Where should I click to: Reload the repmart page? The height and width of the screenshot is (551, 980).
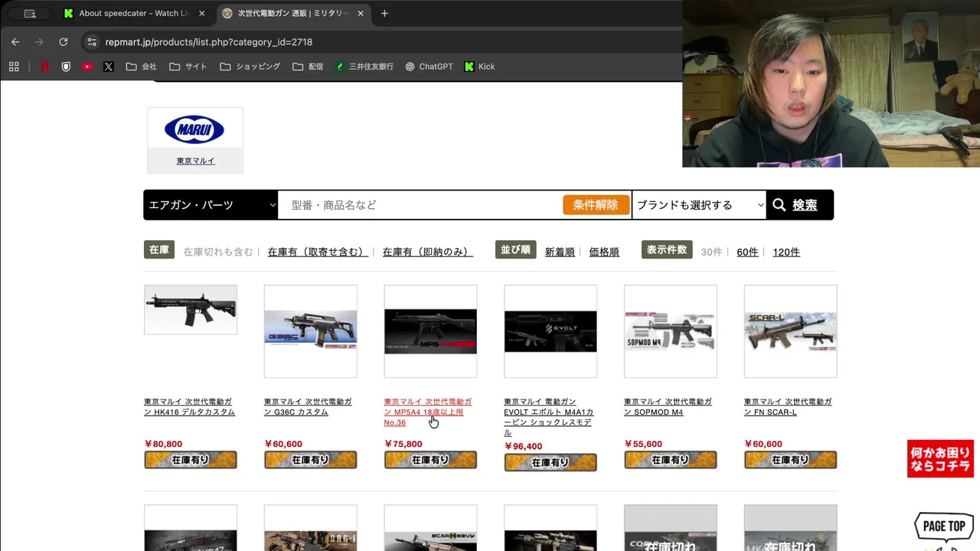click(x=64, y=42)
